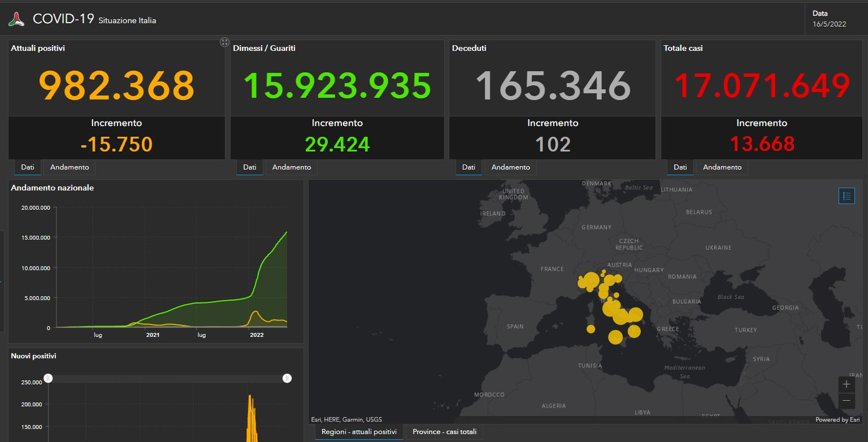Screen dimensions: 868x442
Task: Select Dati tab under Totale casi
Action: click(x=680, y=167)
